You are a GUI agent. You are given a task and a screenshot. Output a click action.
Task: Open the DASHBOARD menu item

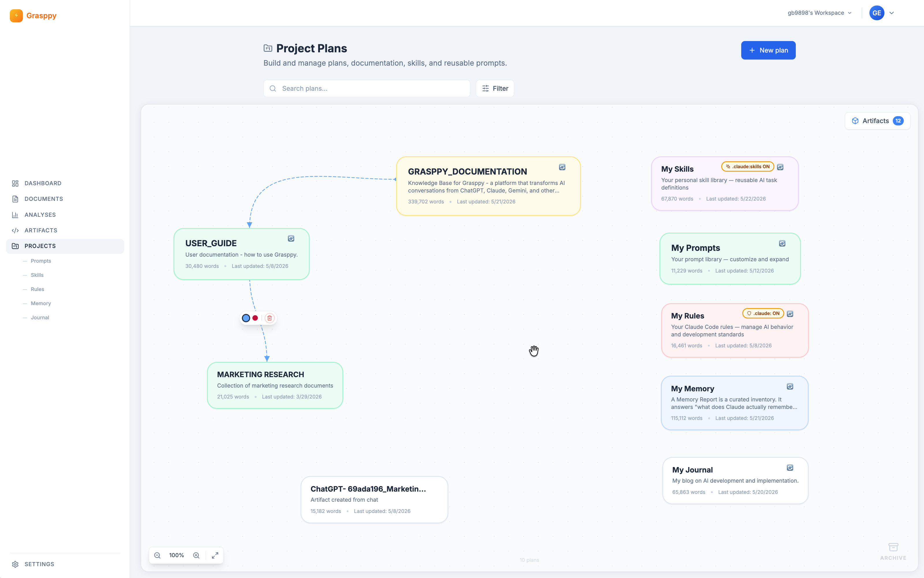tap(65, 183)
